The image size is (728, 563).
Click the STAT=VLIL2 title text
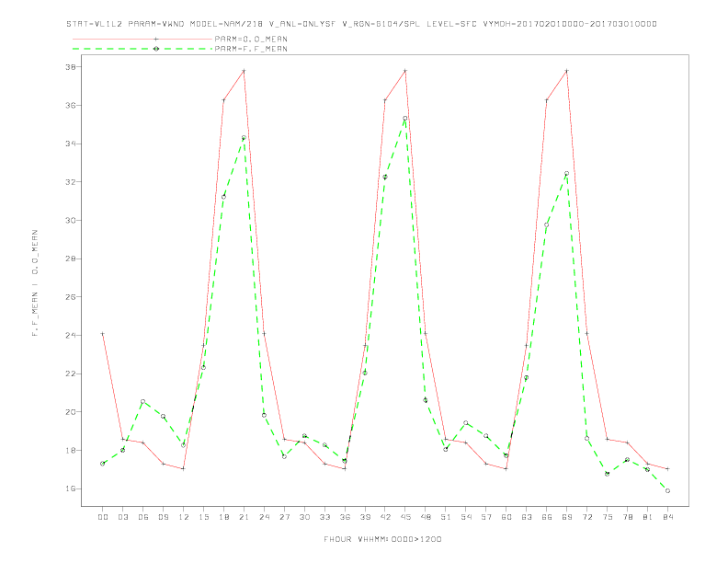click(x=95, y=24)
